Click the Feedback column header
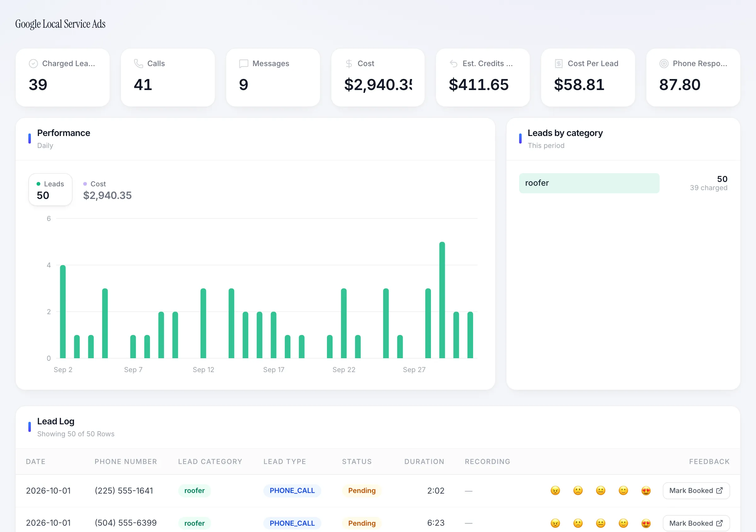756x532 pixels. pyautogui.click(x=709, y=461)
